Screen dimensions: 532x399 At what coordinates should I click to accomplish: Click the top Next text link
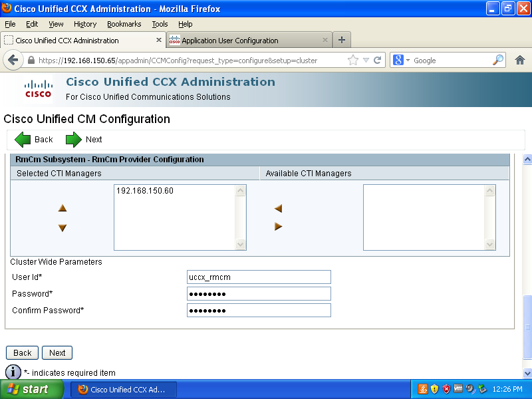coord(94,140)
